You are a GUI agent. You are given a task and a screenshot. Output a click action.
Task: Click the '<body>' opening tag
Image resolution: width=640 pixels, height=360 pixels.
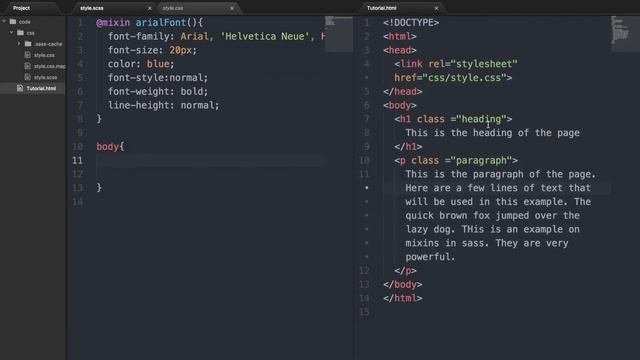coord(400,105)
